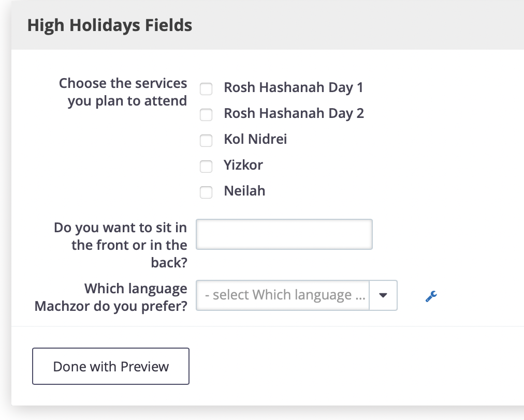The height and width of the screenshot is (420, 524).
Task: Click the blue wrench settings icon
Action: [x=431, y=296]
